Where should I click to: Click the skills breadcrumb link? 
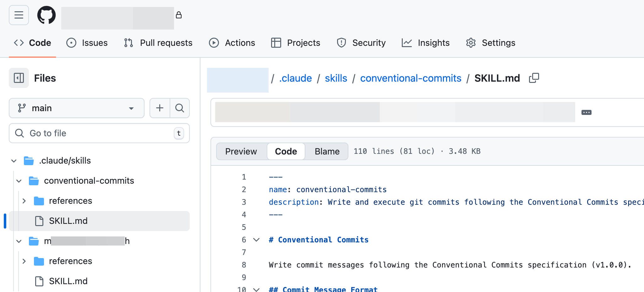336,78
